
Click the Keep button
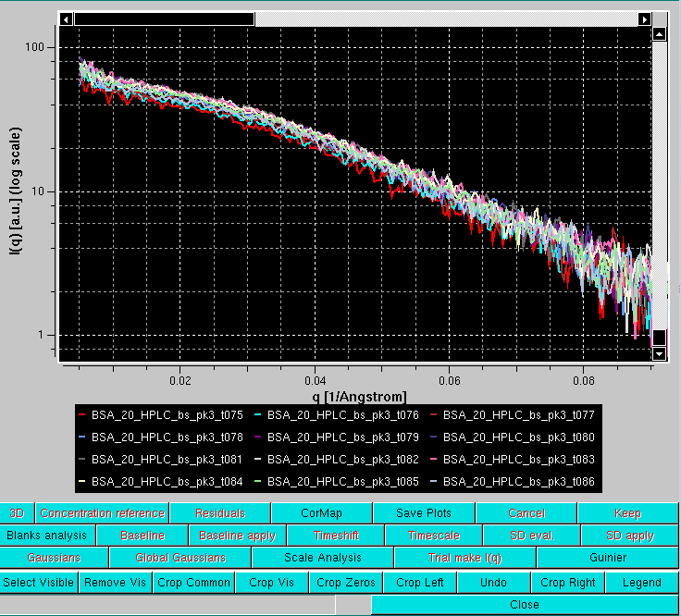[x=627, y=513]
